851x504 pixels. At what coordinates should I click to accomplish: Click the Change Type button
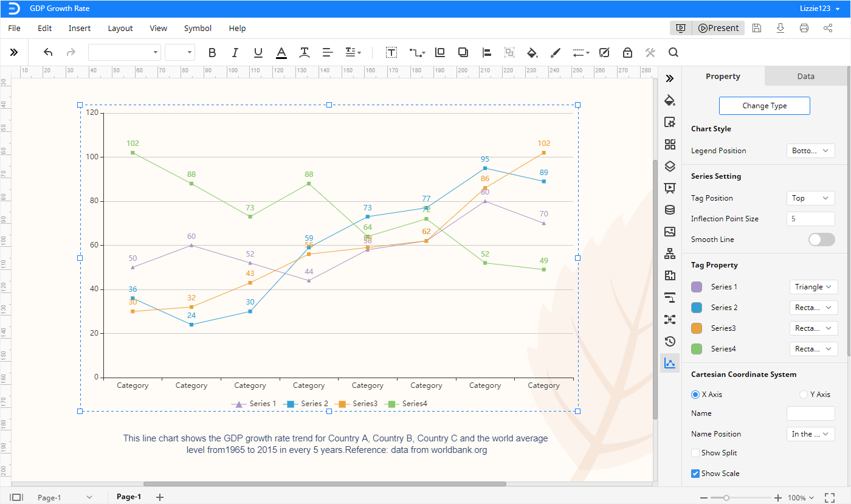tap(764, 106)
